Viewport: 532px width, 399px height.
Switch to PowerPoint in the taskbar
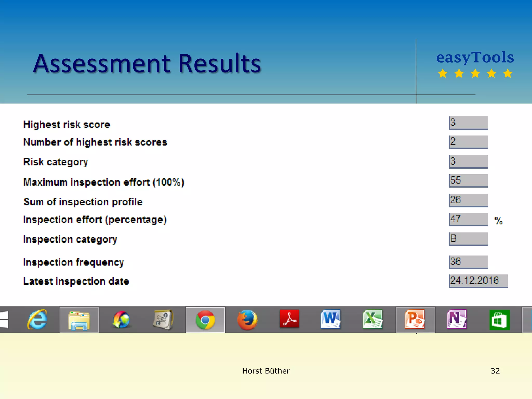pos(415,320)
